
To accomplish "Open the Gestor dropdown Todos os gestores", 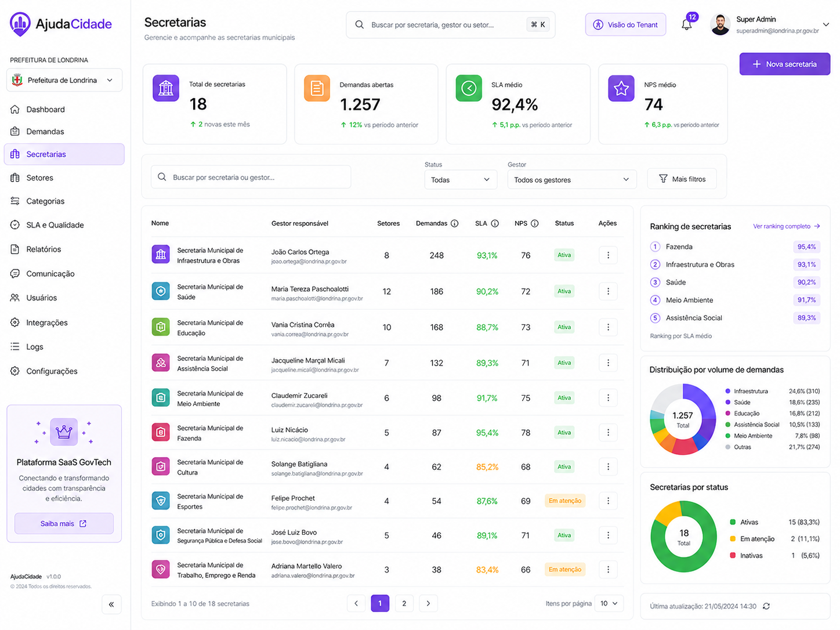I will pos(572,180).
